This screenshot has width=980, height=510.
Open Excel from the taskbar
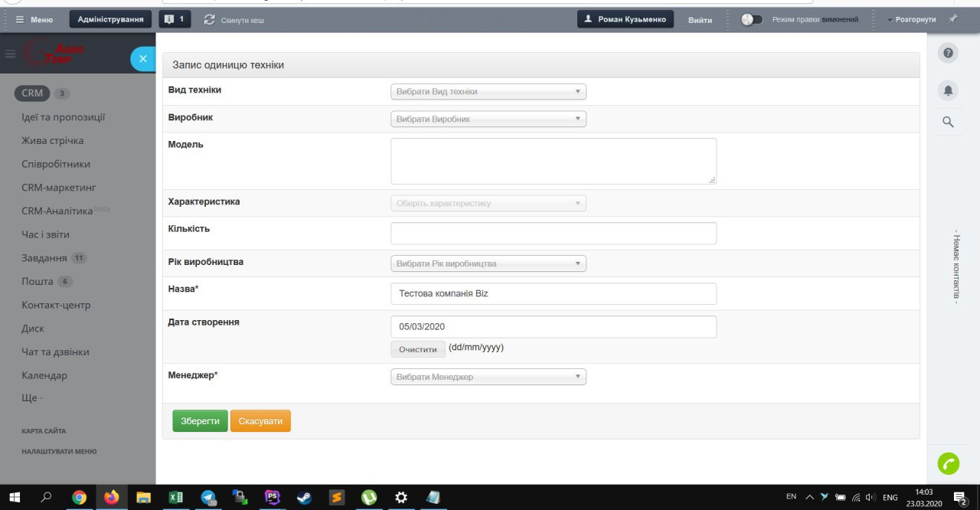[x=176, y=498]
